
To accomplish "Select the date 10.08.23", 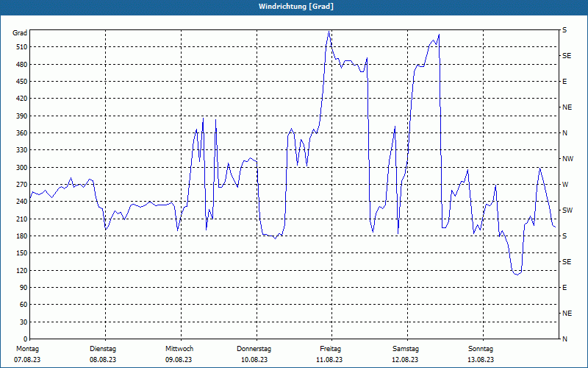I will pos(254,360).
